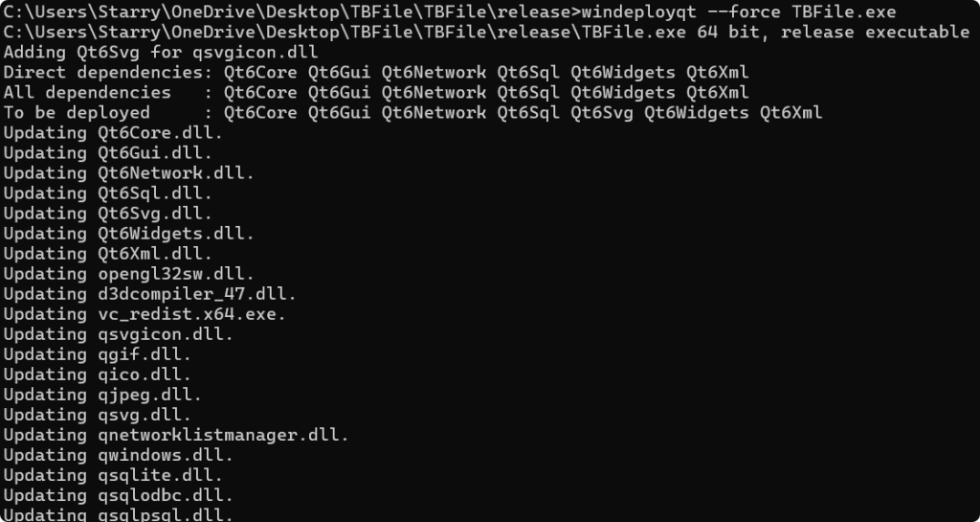Image resolution: width=980 pixels, height=522 pixels.
Task: Click the 'Updating d3dcompiler_47.dll.' line
Action: (149, 293)
